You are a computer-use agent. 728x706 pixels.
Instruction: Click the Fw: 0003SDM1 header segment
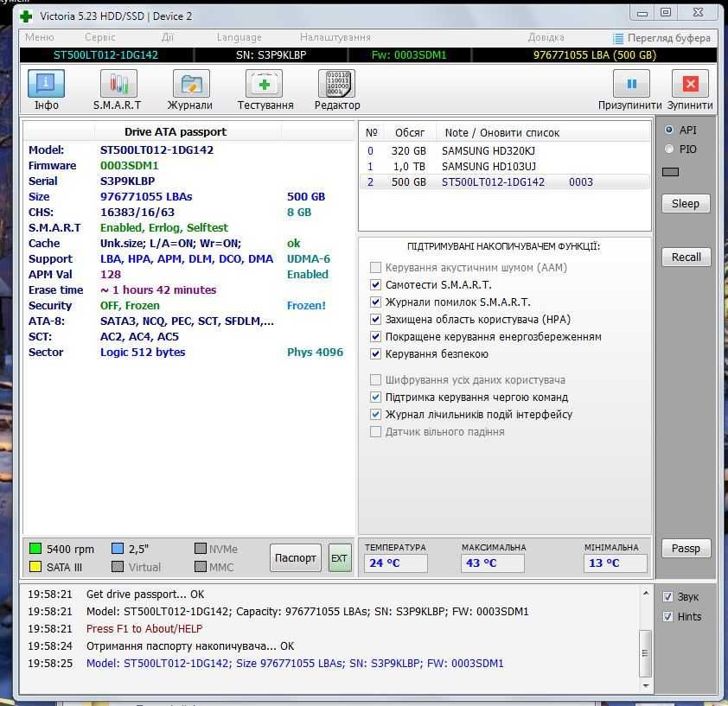pos(409,55)
